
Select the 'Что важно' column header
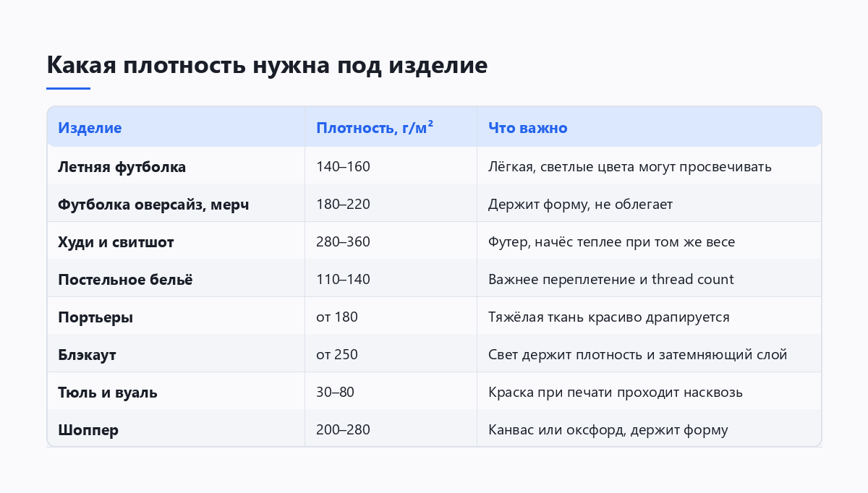(528, 128)
